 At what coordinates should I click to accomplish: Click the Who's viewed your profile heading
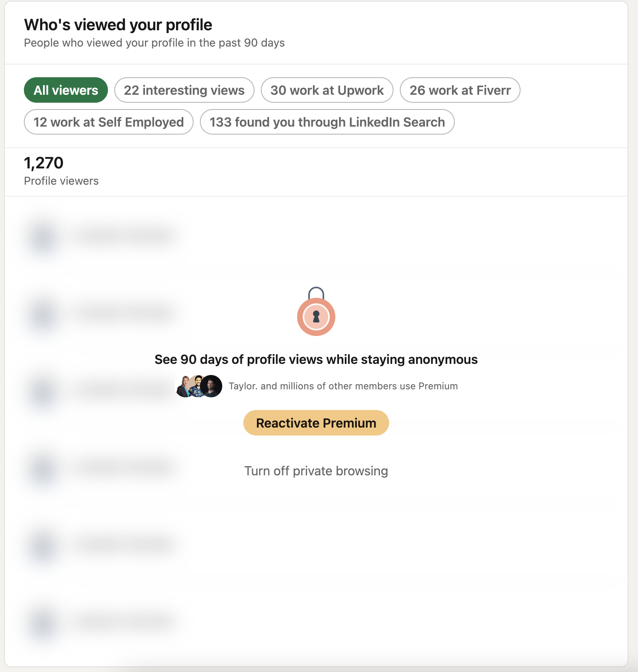coord(118,25)
